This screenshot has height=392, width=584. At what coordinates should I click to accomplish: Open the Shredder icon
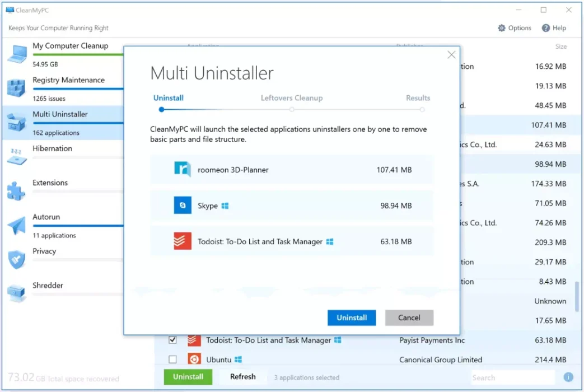(x=16, y=293)
